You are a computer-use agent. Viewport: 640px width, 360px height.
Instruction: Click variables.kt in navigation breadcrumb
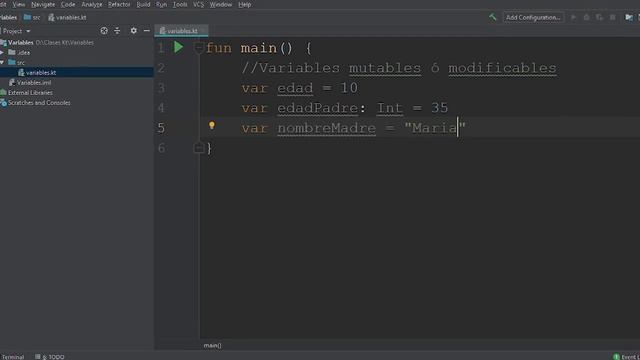click(67, 17)
